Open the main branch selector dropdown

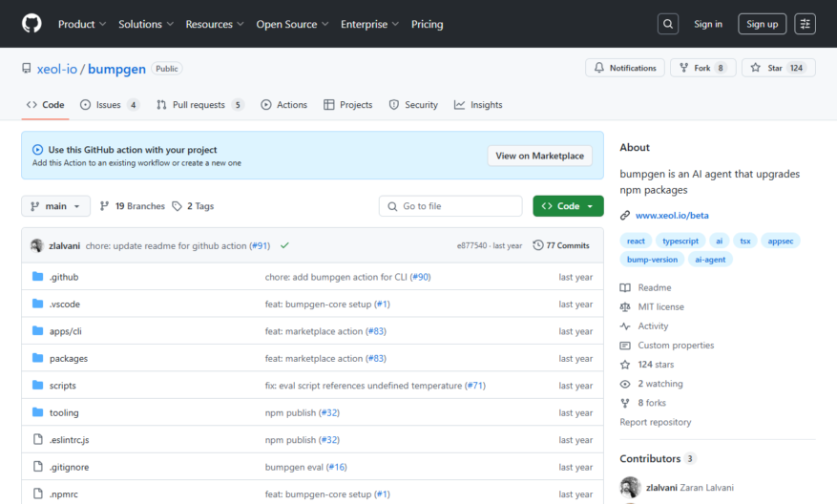[55, 206]
